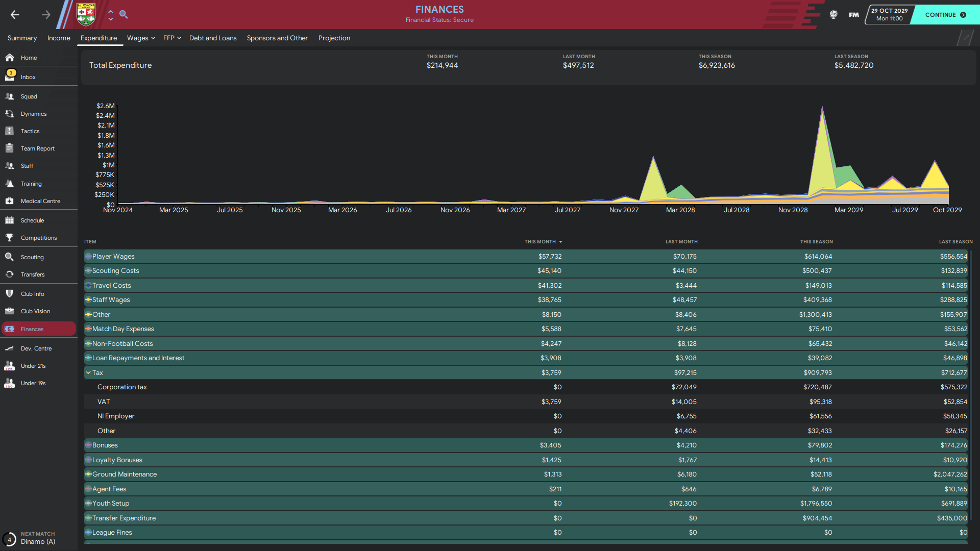The width and height of the screenshot is (980, 551).
Task: Open Training section
Action: tap(39, 184)
